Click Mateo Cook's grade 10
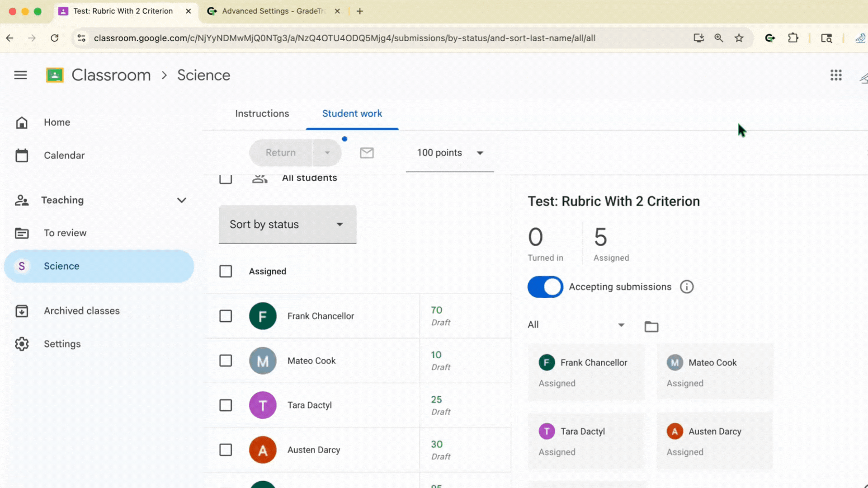The height and width of the screenshot is (488, 868). (x=436, y=355)
